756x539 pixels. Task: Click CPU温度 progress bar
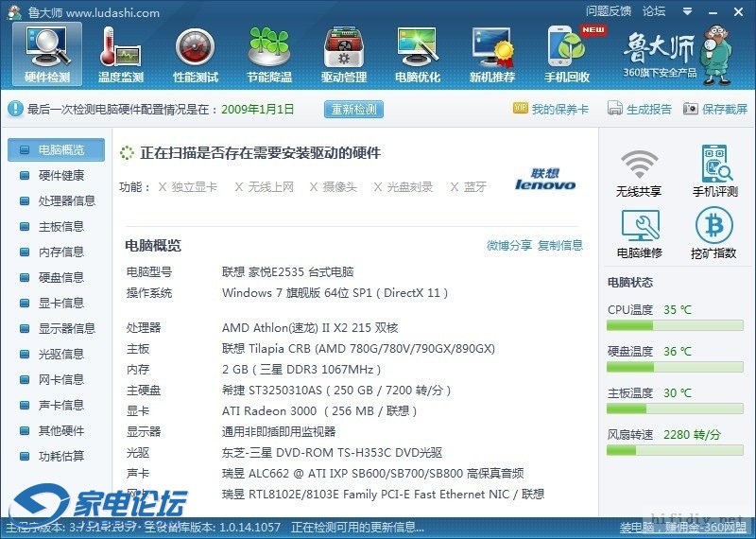pyautogui.click(x=675, y=326)
